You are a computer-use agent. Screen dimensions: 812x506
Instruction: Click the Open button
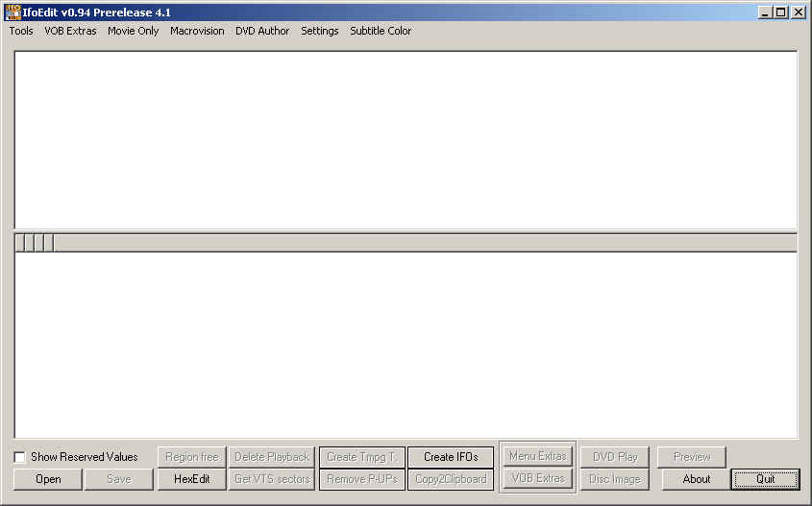48,479
